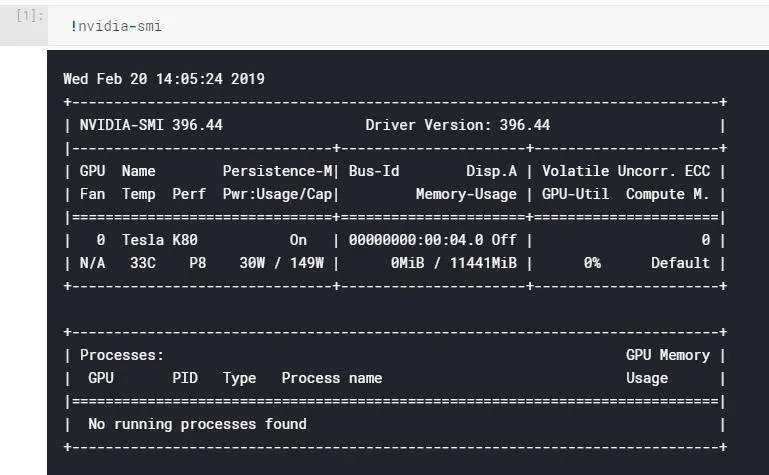Click the Tesla K80 GPU name

(160, 240)
